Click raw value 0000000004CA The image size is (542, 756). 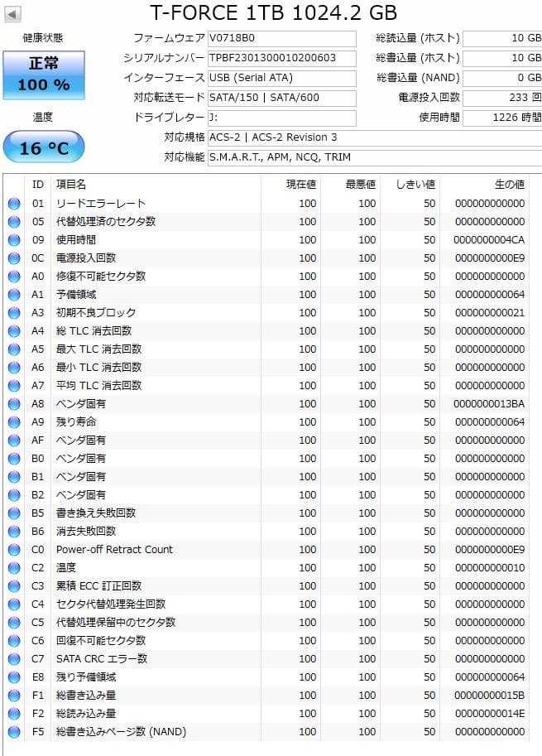coord(489,240)
